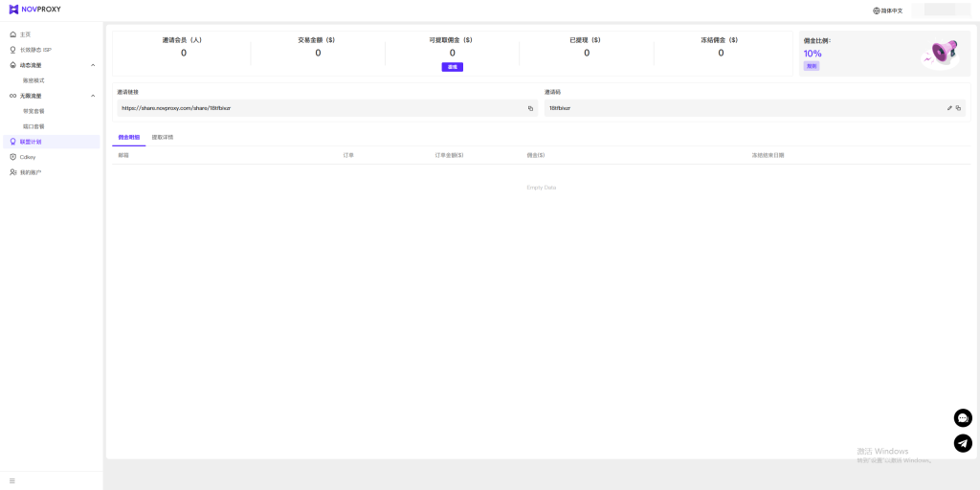The width and height of the screenshot is (980, 490).
Task: Collapse sidebar using bottom hamburger icon
Action: click(12, 480)
